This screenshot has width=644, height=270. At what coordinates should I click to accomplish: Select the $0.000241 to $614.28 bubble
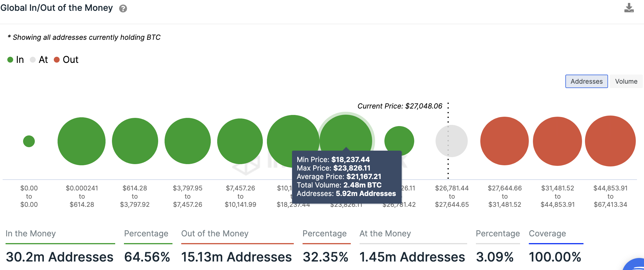coord(82,141)
